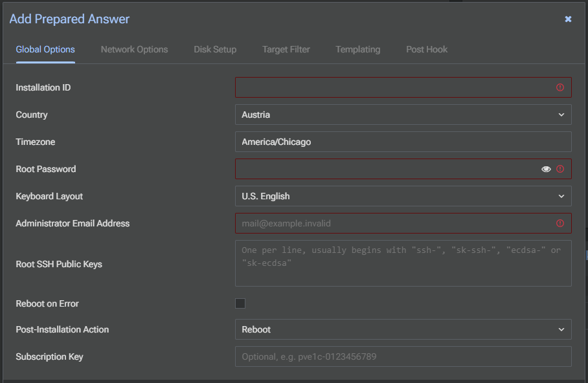
Task: Click the Keyboard Layout label
Action: [49, 197]
